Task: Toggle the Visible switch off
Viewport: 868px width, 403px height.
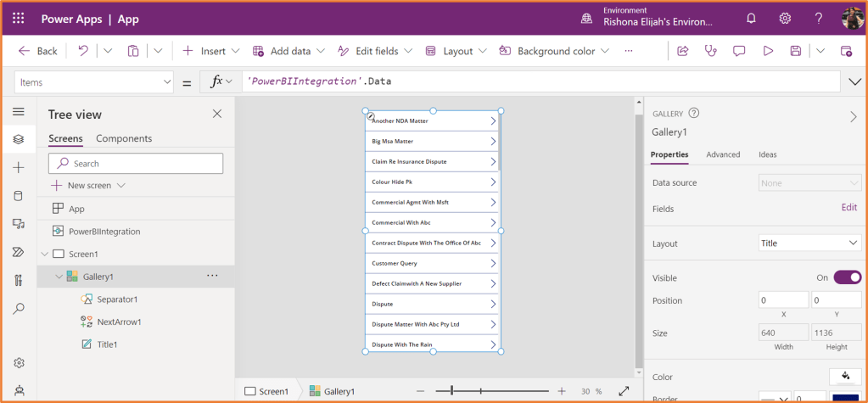Action: click(x=847, y=277)
